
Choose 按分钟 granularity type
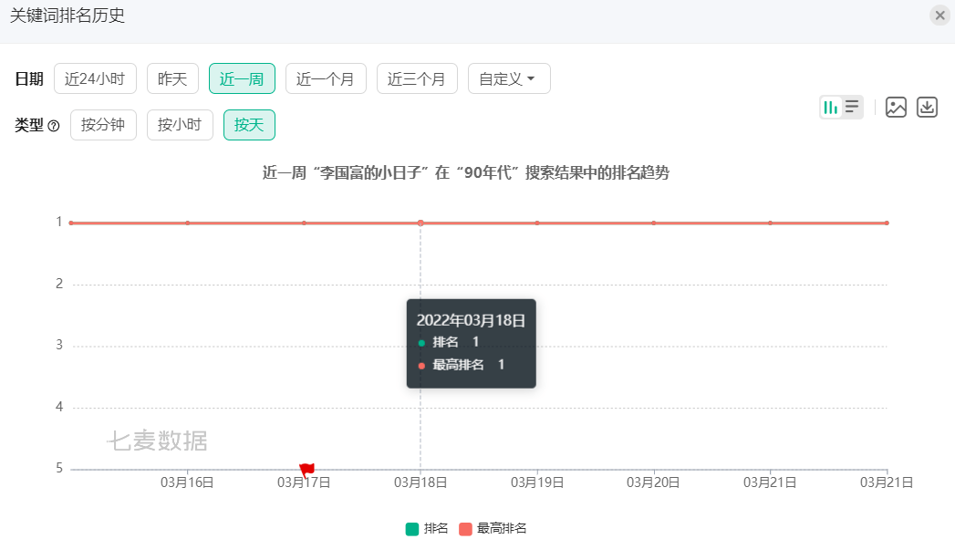coord(103,125)
